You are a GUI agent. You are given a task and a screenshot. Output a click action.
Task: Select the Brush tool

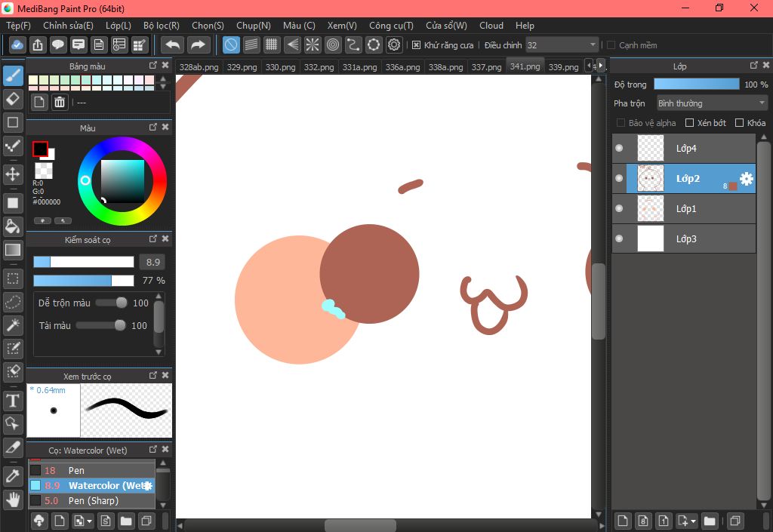pos(13,76)
